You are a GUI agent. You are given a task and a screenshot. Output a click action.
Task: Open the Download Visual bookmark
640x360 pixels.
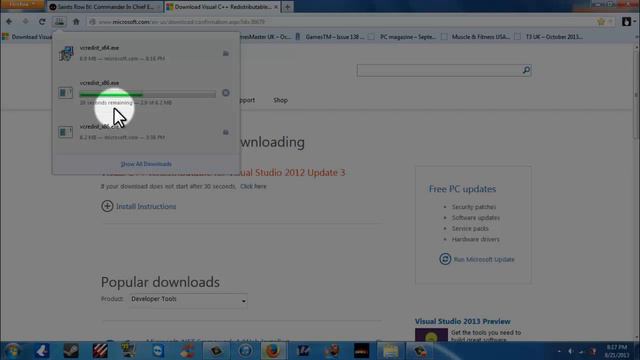pyautogui.click(x=27, y=37)
